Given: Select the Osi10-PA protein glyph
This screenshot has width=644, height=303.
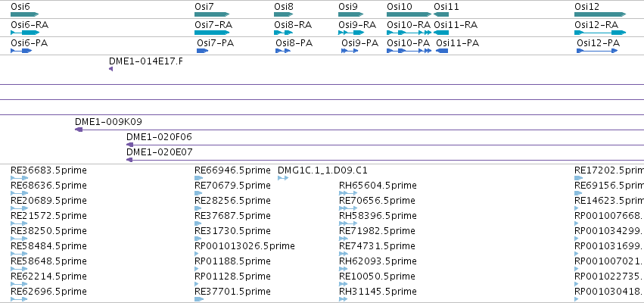Looking at the screenshot, I should [x=409, y=51].
